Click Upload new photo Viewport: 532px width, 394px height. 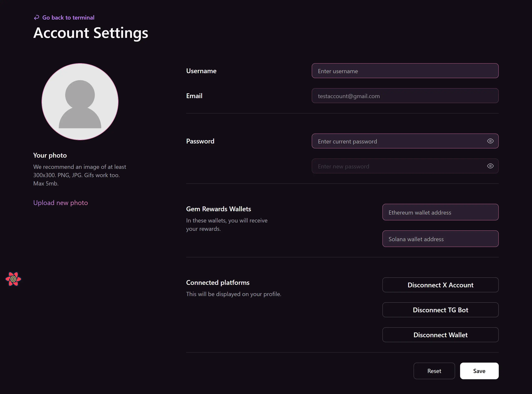tap(60, 203)
